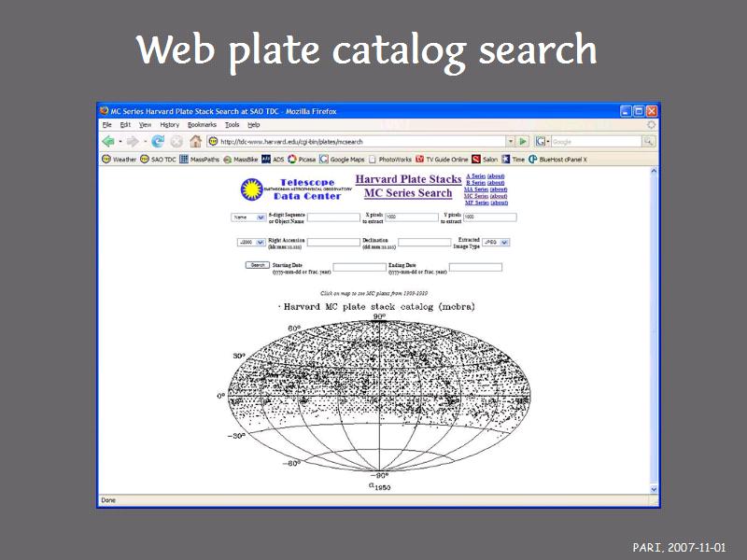The width and height of the screenshot is (747, 560).
Task: Click the page's vertical scrollbar
Action: 654,327
